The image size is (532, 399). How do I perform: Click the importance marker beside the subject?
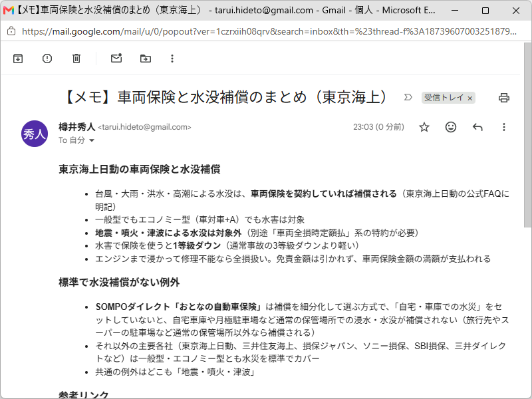pos(408,97)
